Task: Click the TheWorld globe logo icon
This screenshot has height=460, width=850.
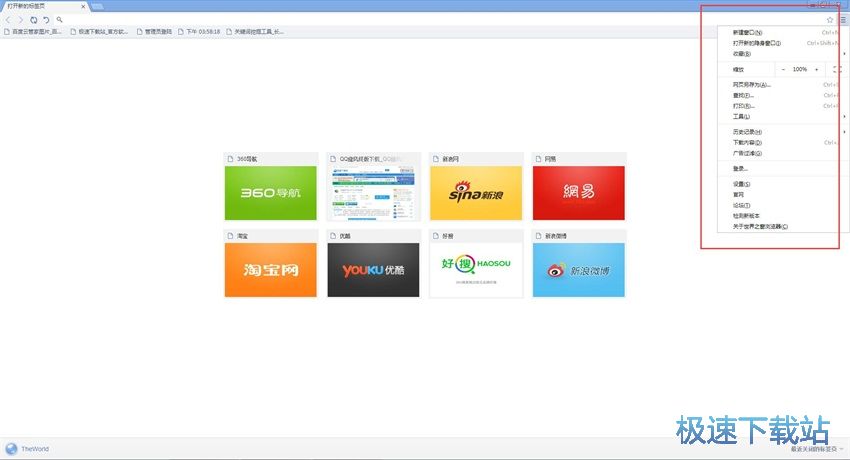Action: [11, 449]
